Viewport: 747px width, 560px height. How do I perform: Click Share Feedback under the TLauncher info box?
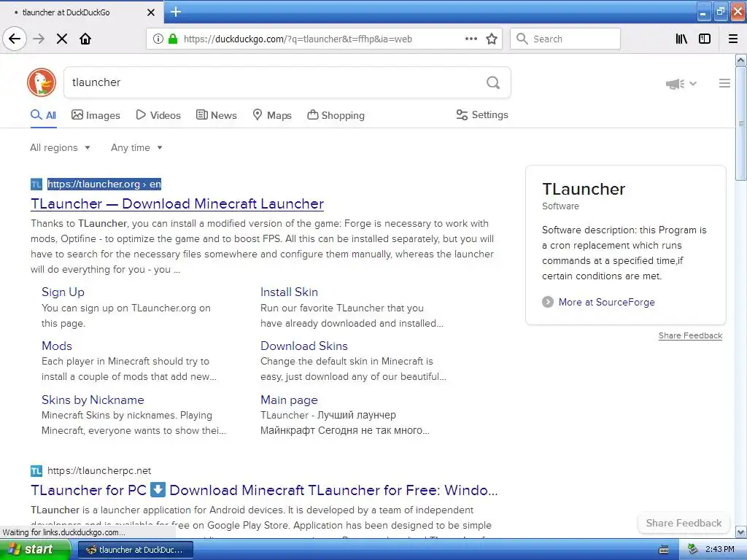[x=690, y=335]
